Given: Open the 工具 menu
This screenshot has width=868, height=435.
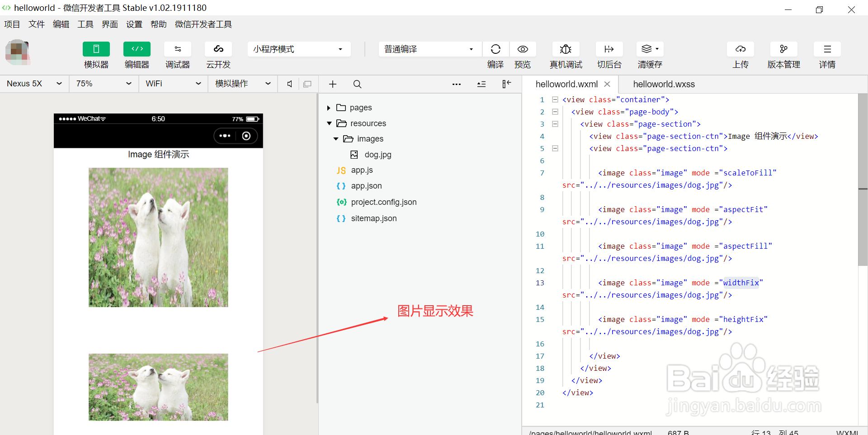Looking at the screenshot, I should coord(85,24).
